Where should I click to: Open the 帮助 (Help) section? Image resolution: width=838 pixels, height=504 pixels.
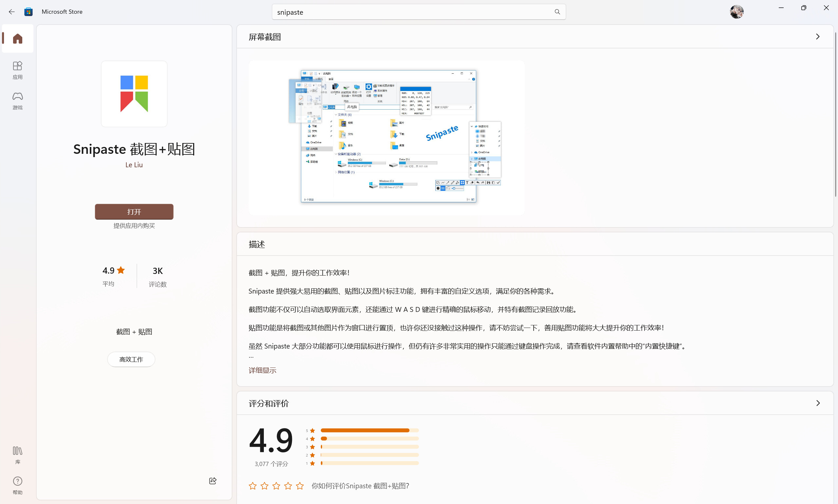[x=18, y=486]
